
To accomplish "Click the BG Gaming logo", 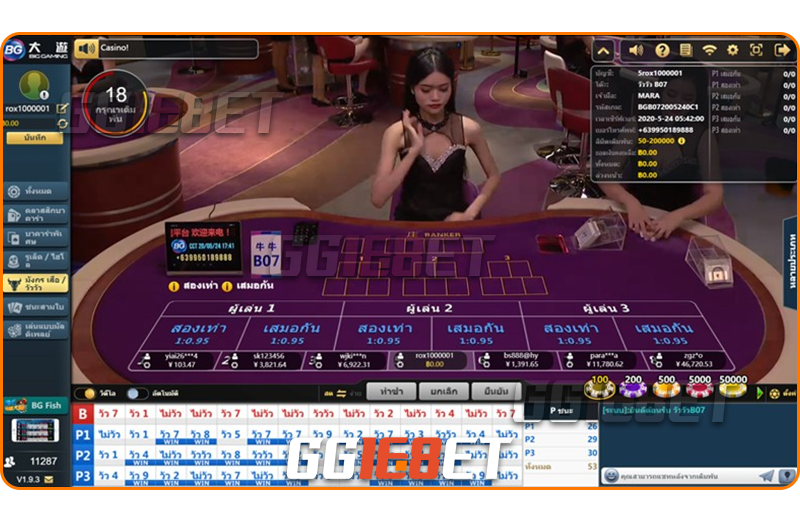I will point(36,49).
